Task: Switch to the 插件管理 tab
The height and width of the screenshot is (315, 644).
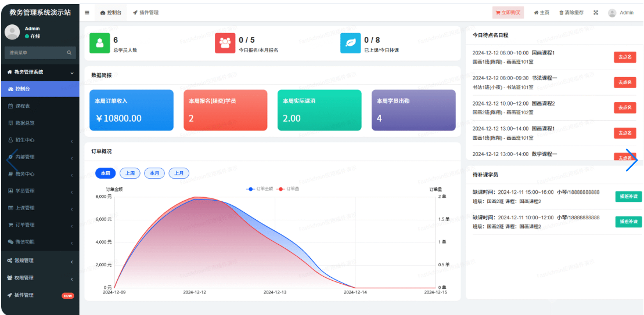Action: tap(146, 12)
